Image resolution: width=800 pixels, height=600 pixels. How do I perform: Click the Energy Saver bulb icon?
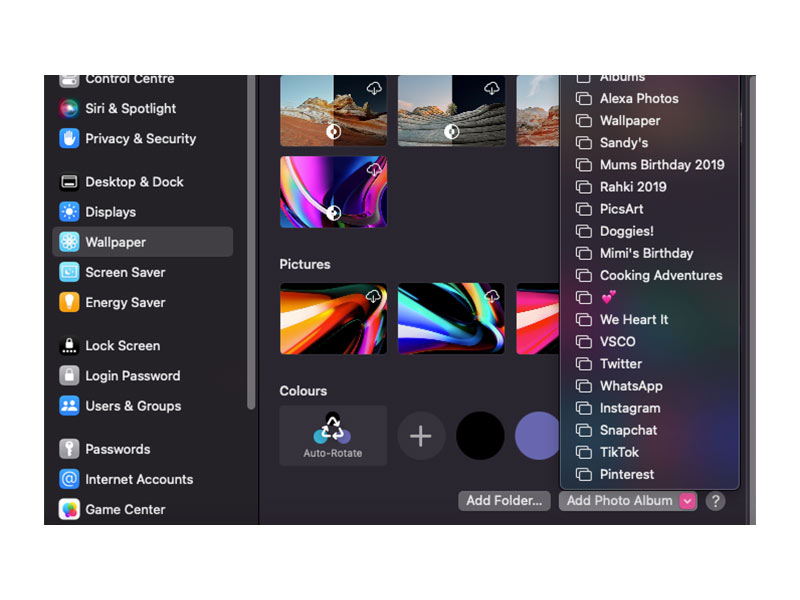[x=69, y=302]
